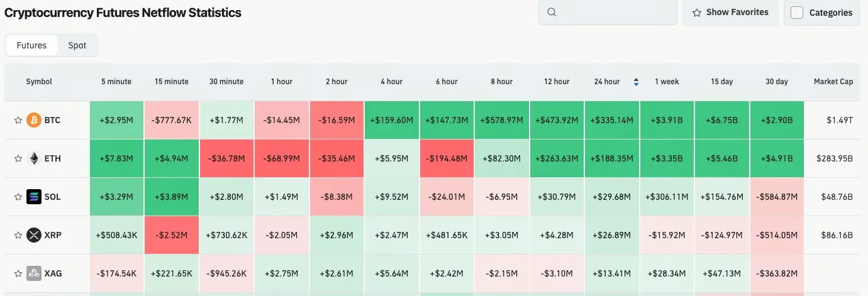The height and width of the screenshot is (296, 868).
Task: Toggle the Categories checkbox
Action: [797, 13]
